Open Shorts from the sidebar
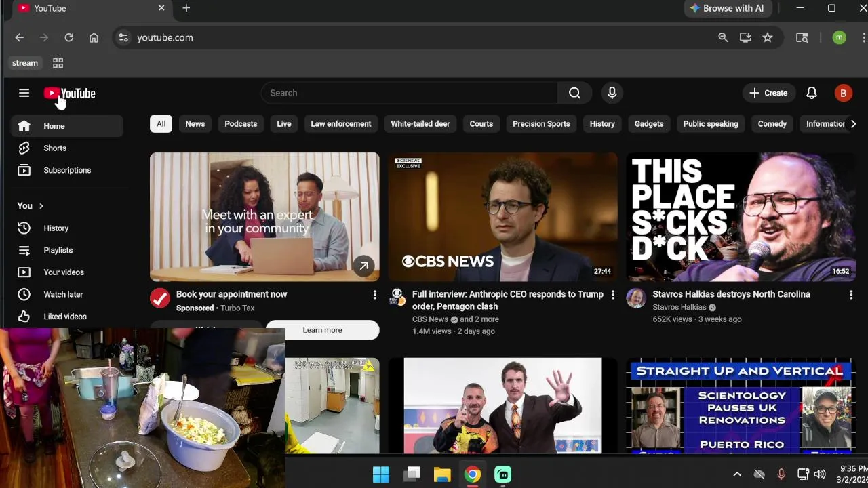The width and height of the screenshot is (868, 488). 66,148
